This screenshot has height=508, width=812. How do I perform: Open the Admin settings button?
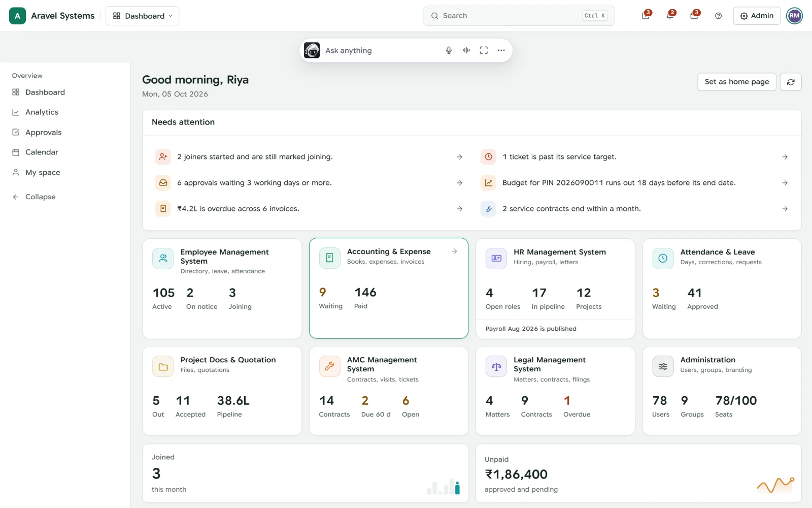tap(757, 16)
